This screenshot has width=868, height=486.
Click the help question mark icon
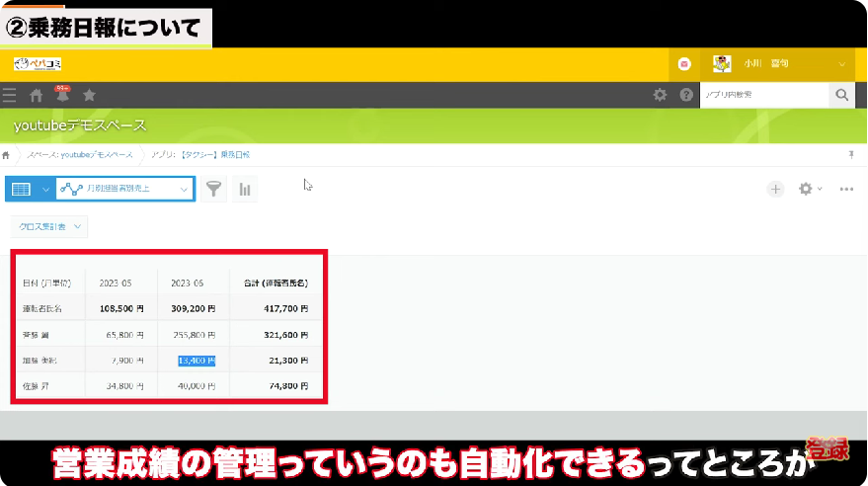point(685,95)
